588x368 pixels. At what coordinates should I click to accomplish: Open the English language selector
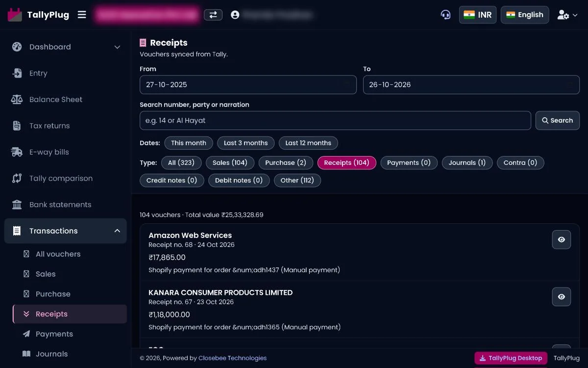coord(525,15)
